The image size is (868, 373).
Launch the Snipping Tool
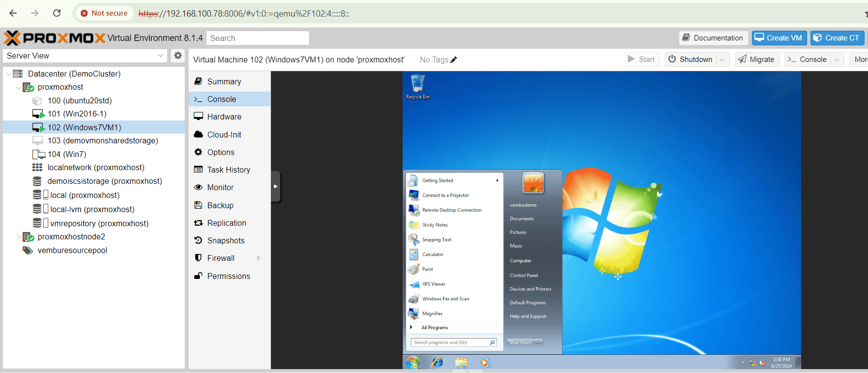[453, 239]
